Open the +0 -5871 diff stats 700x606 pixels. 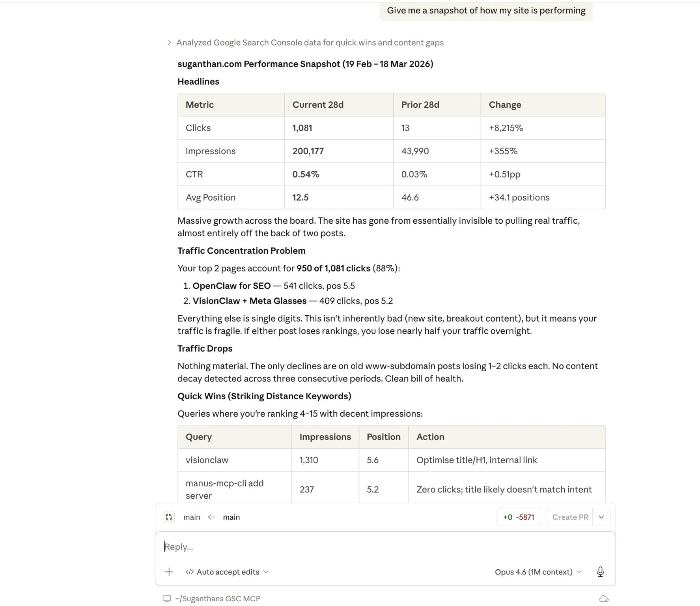[x=519, y=517]
